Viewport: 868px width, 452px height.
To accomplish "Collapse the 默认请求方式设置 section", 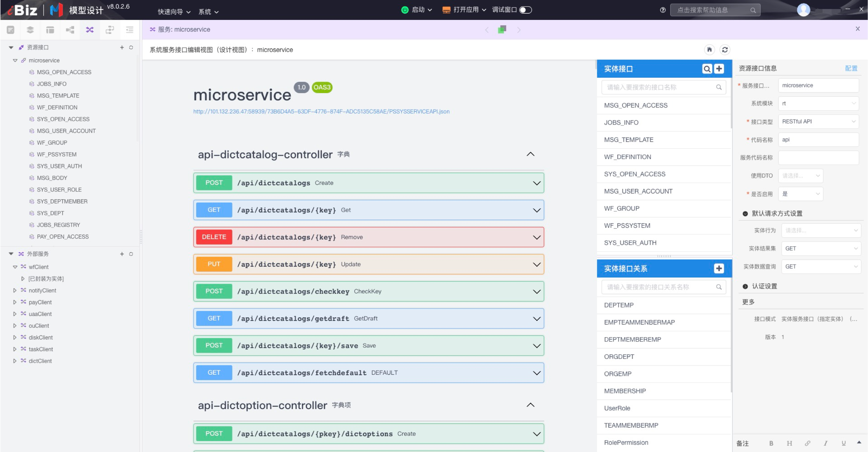I will (x=745, y=214).
